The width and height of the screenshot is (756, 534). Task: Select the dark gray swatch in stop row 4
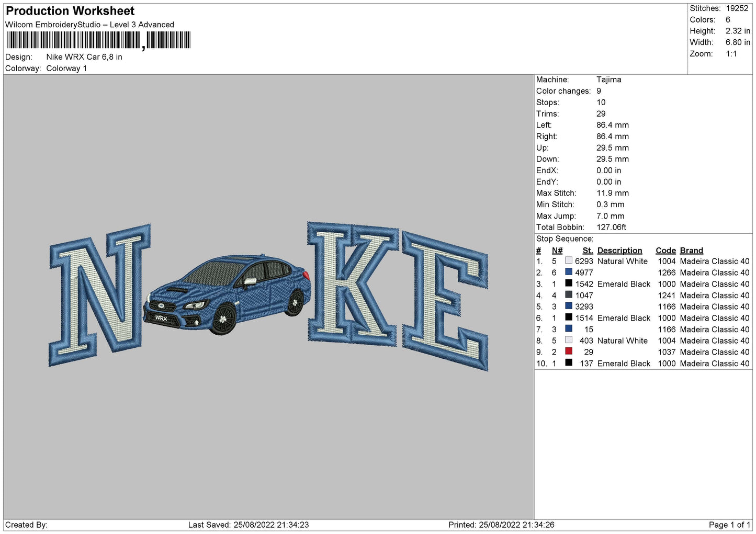tap(569, 294)
